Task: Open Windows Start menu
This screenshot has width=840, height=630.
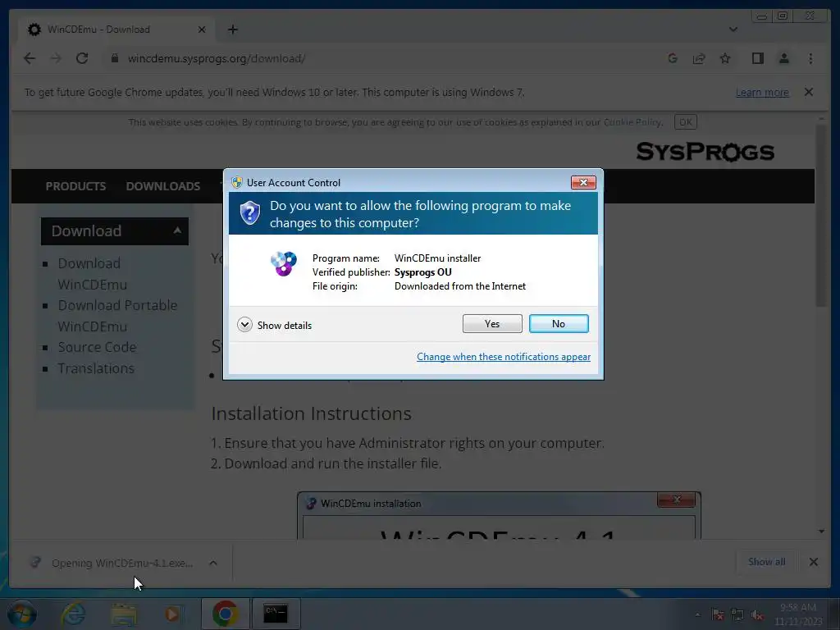Action: [x=21, y=614]
